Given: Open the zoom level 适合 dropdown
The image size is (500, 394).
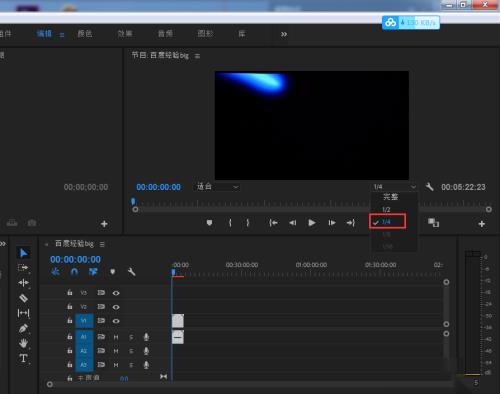Looking at the screenshot, I should click(x=217, y=187).
